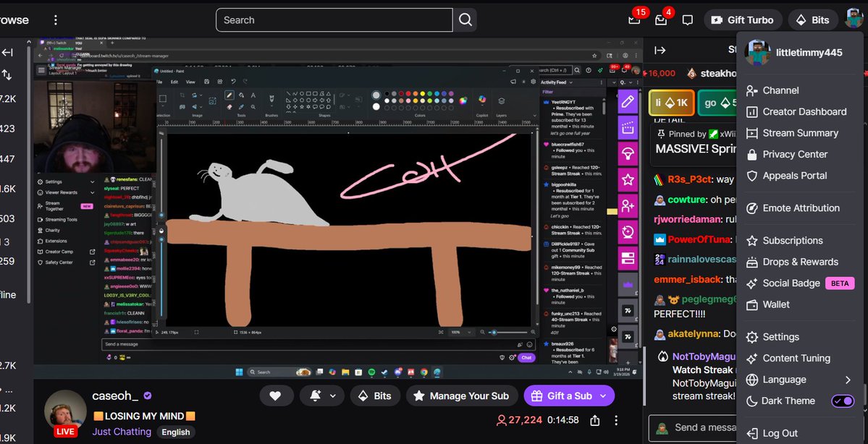Click the LOSING MY MIND stream title
Viewport: 868px width, 444px height.
click(144, 417)
